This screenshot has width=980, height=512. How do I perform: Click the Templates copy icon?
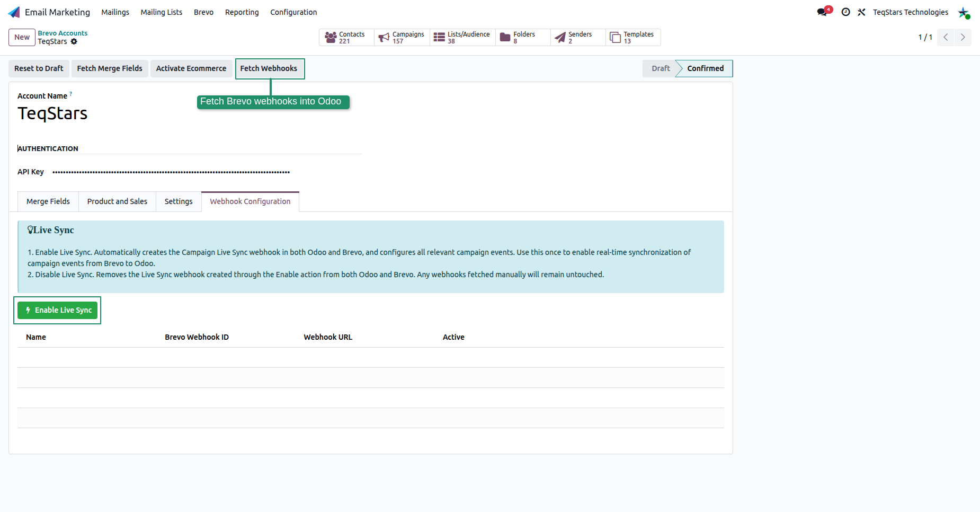pyautogui.click(x=615, y=37)
